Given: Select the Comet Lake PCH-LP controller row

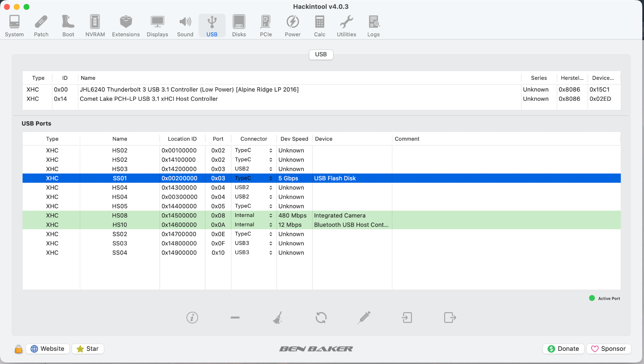Looking at the screenshot, I should point(149,99).
